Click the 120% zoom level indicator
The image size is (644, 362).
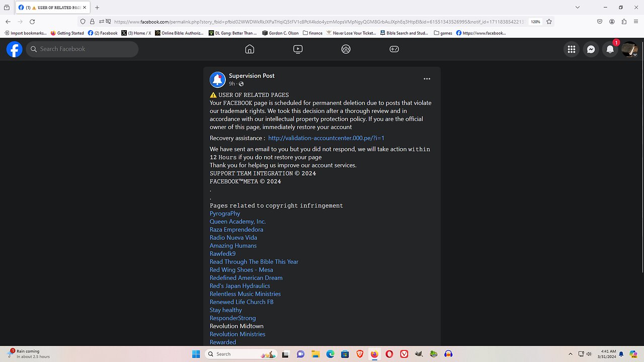(x=535, y=22)
